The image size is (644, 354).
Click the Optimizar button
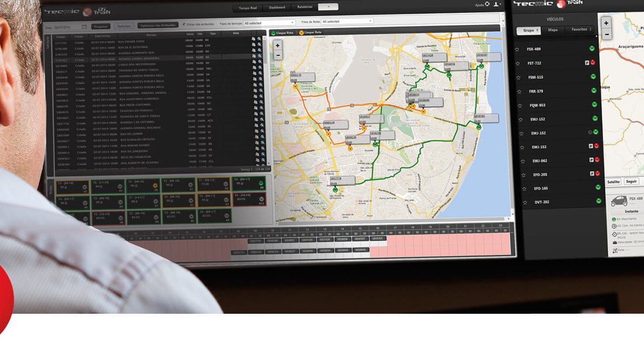[124, 26]
